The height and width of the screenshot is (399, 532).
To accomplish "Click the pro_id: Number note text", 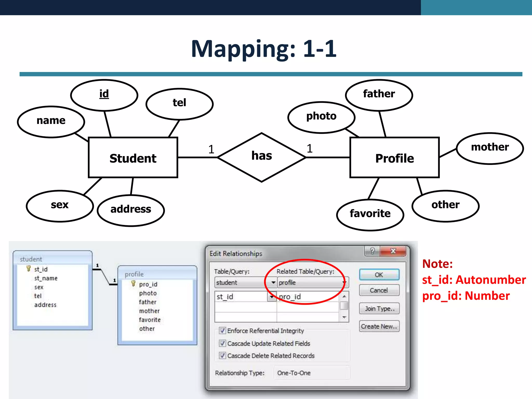I will 466,296.
